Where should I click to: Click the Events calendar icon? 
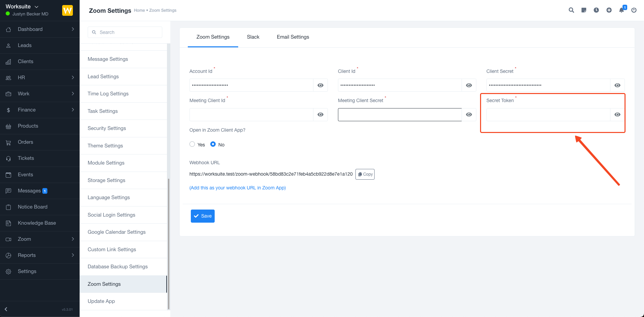pyautogui.click(x=8, y=175)
